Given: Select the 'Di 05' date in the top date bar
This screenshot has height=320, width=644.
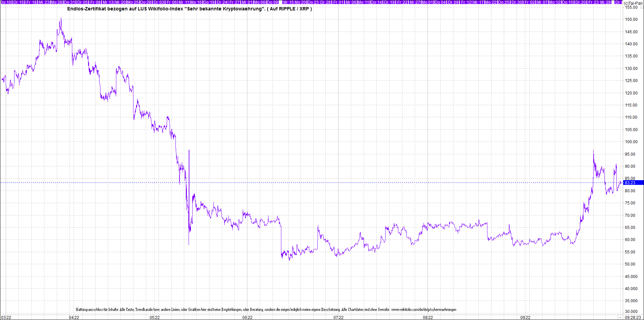Looking at the screenshot, I should click(x=83, y=2).
